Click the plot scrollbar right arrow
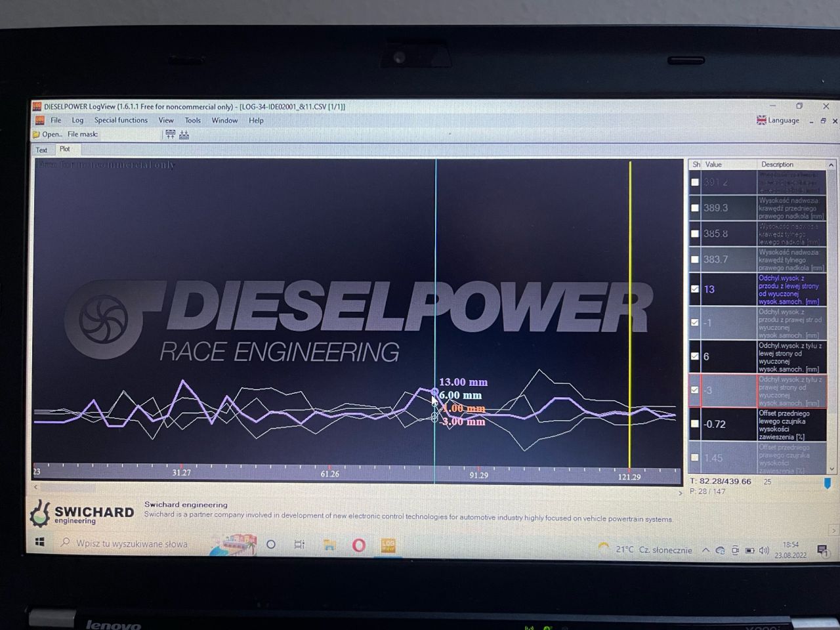Viewport: 840px width, 630px height. (x=680, y=492)
